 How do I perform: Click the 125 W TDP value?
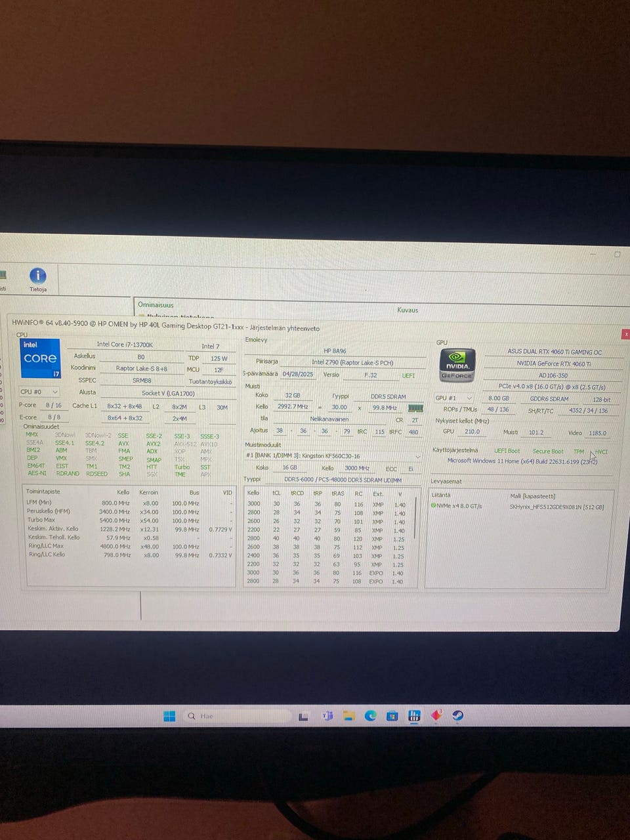click(219, 358)
